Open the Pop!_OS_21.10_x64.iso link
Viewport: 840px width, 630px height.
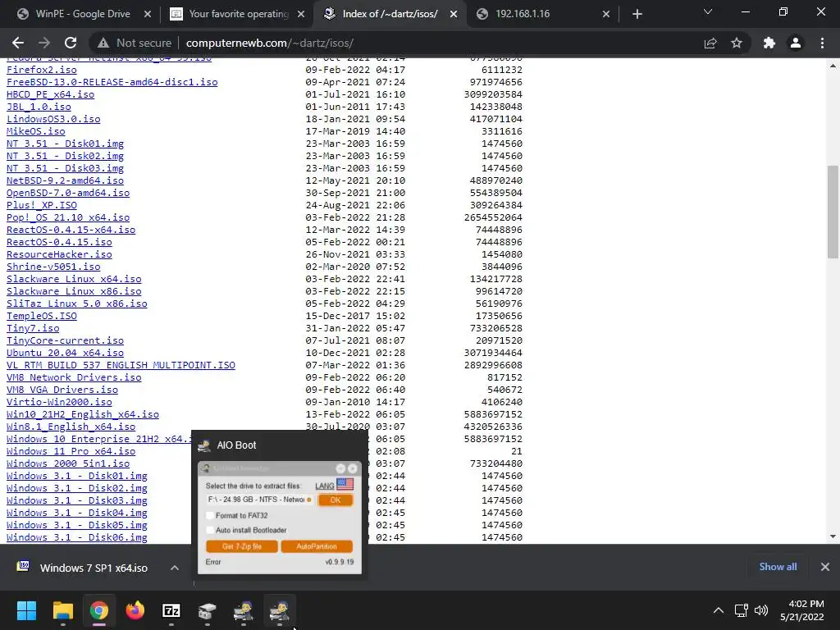coord(68,217)
